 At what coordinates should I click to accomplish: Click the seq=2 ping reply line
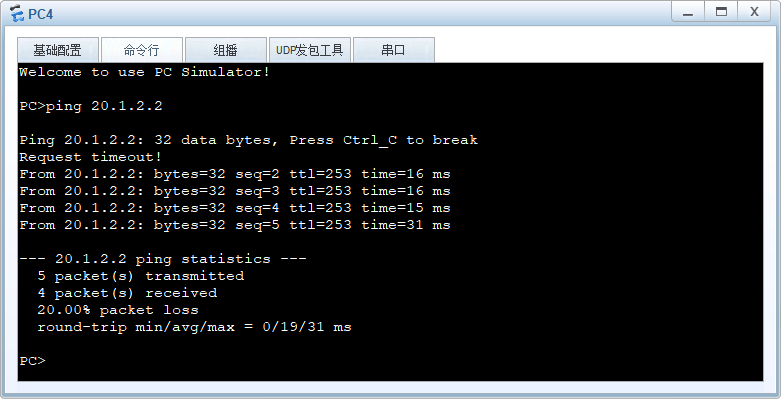point(235,174)
